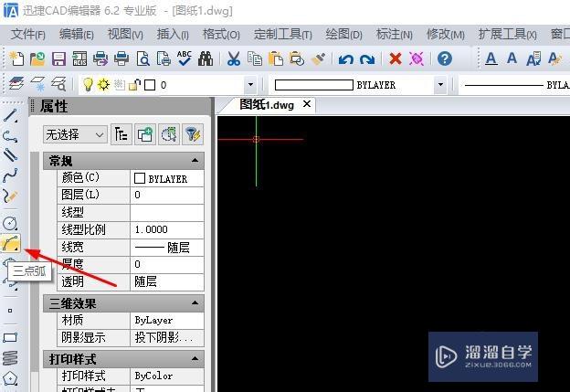
Task: Click the Paste clipboard icon
Action: click(x=276, y=58)
